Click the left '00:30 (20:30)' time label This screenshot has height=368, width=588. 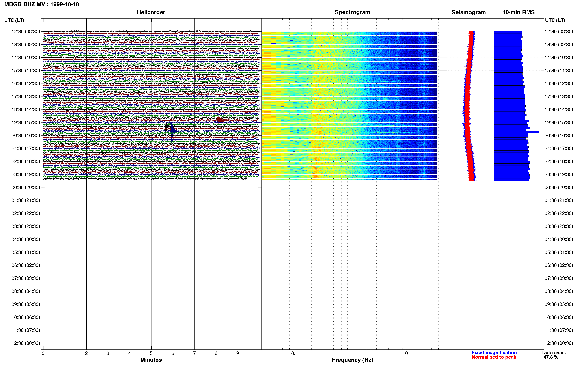pyautogui.click(x=26, y=187)
